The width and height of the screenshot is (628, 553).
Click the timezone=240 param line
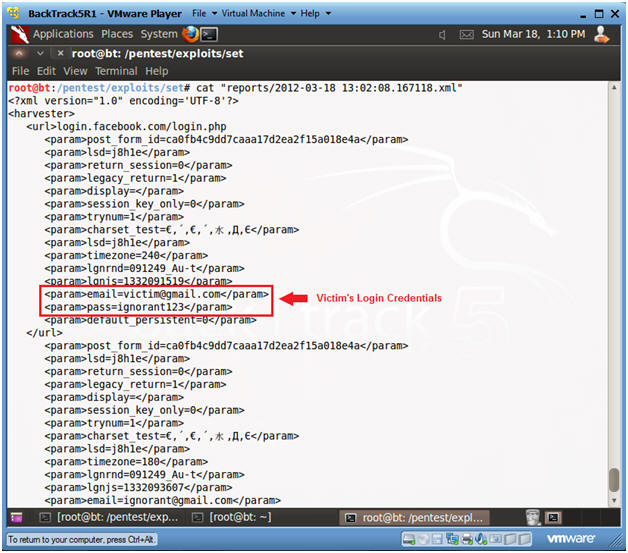tap(126, 255)
